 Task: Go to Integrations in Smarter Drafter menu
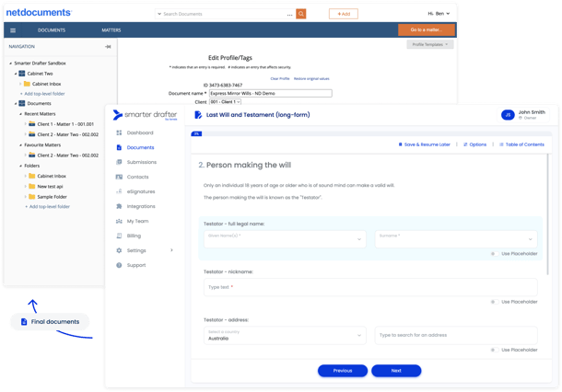pos(141,206)
